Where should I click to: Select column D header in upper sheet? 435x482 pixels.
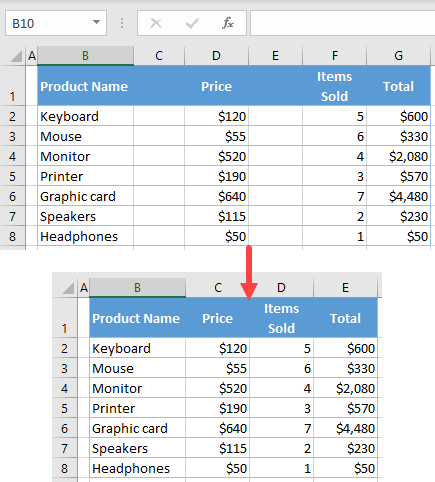click(x=216, y=56)
